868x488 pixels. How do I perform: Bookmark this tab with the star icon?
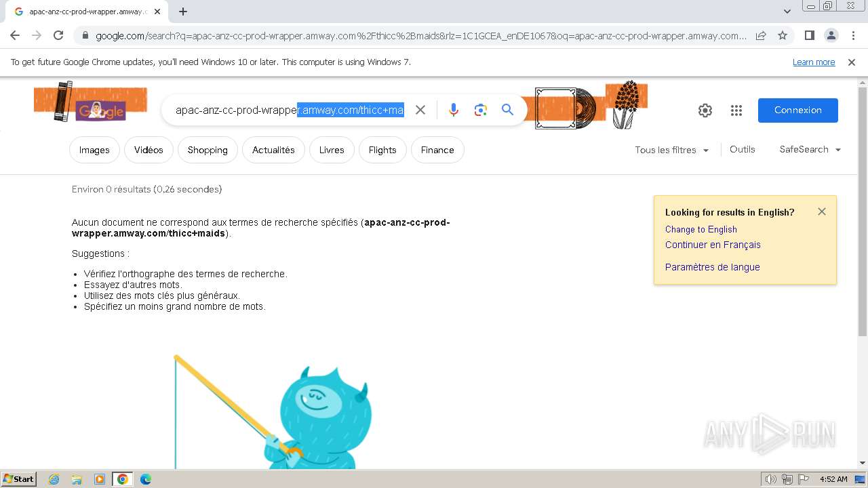[783, 35]
